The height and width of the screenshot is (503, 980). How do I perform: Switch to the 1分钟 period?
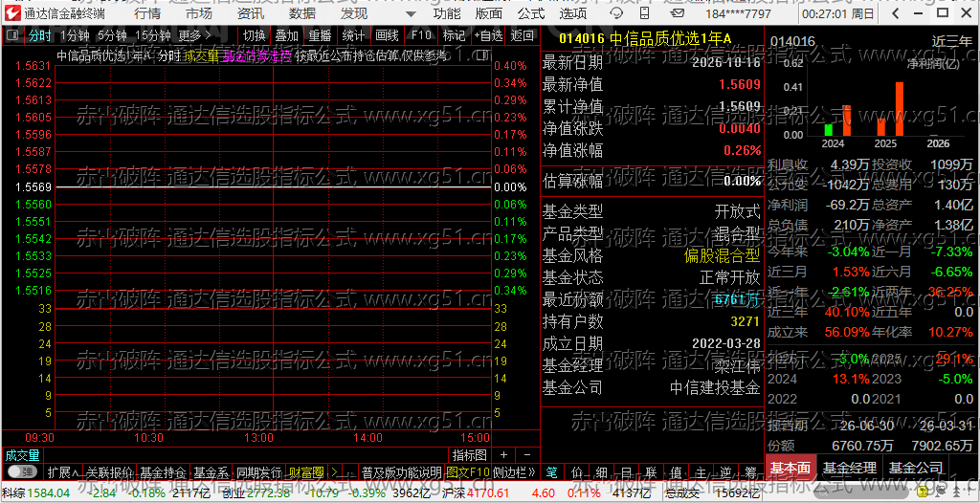point(76,35)
